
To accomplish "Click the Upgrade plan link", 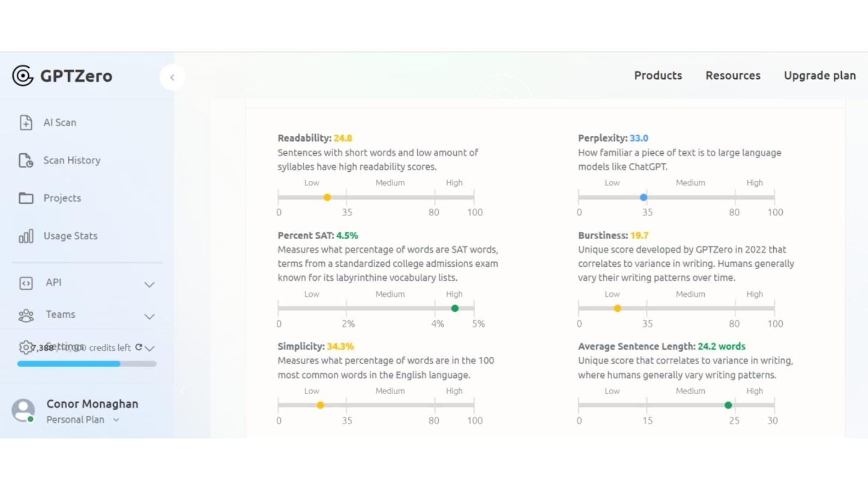I will pos(820,76).
